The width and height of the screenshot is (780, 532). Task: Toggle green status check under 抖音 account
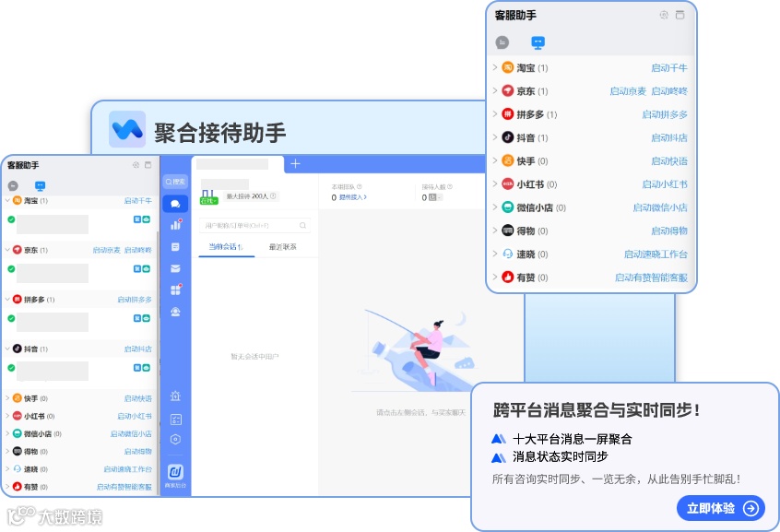point(11,368)
